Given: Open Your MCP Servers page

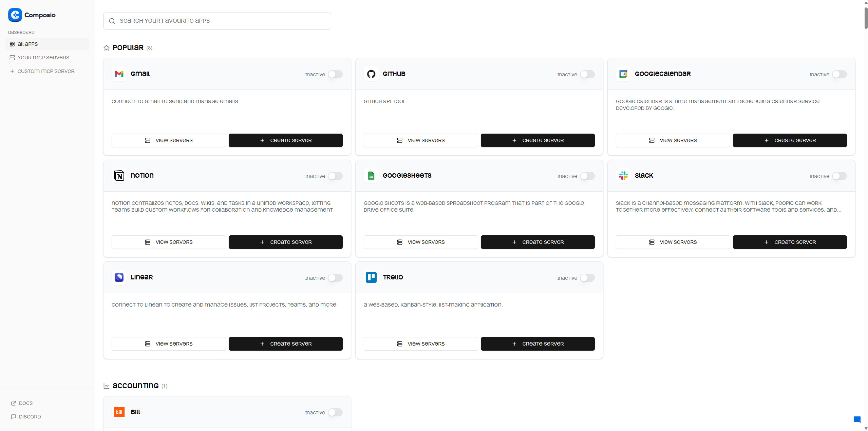Looking at the screenshot, I should 47,58.
